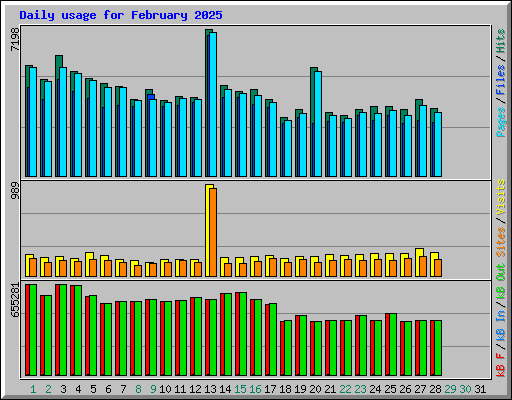Click day label 1 on the axis
The width and height of the screenshot is (512, 400).
(33, 389)
